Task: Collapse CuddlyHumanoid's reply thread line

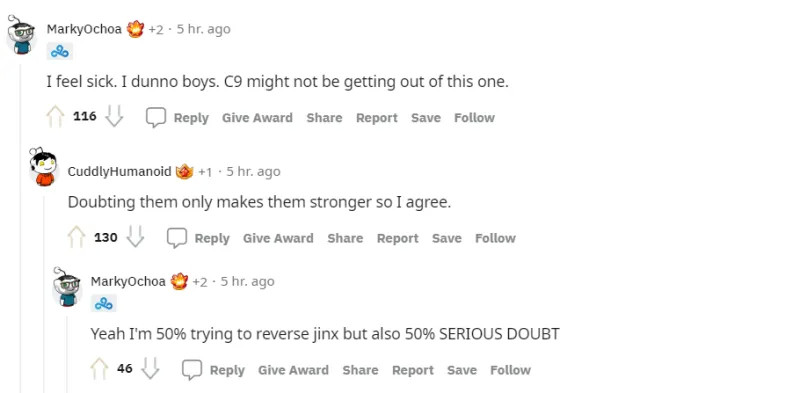Action: [x=44, y=293]
